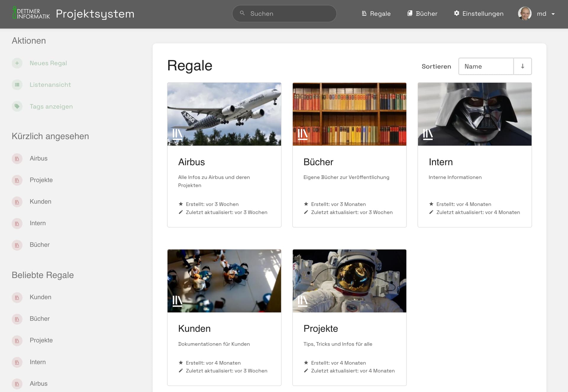Screen dimensions: 568x392
Task: Click shelf icon next to Projekte in Kürzlich angesehen
Action: 17,180
